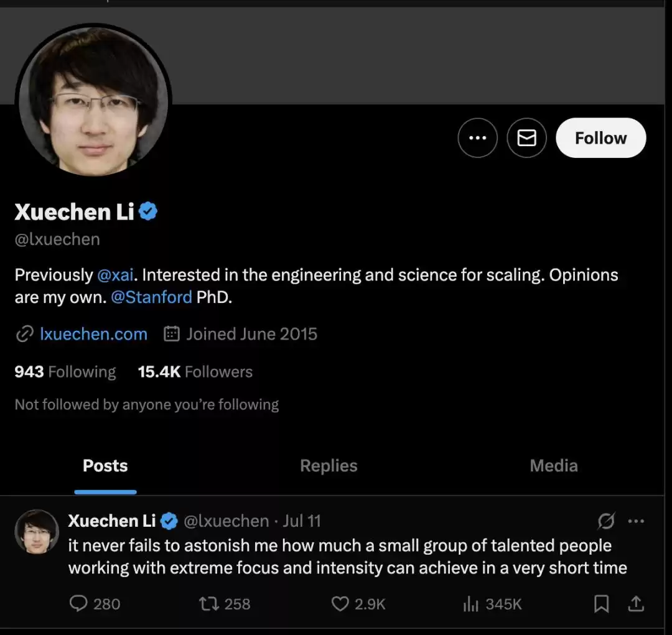This screenshot has height=635, width=672.
Task: Reply using the comment bubble icon
Action: coord(78,603)
